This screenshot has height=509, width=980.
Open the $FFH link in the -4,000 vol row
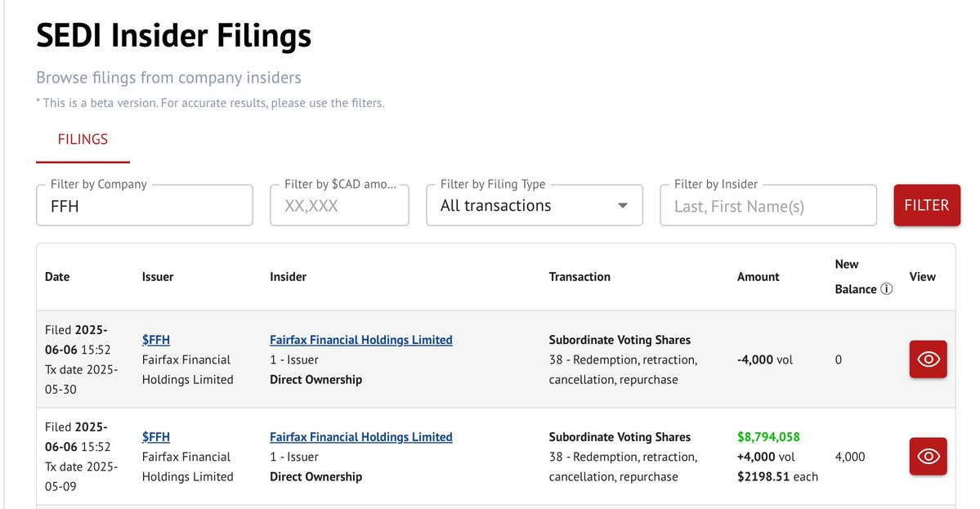pyautogui.click(x=156, y=340)
